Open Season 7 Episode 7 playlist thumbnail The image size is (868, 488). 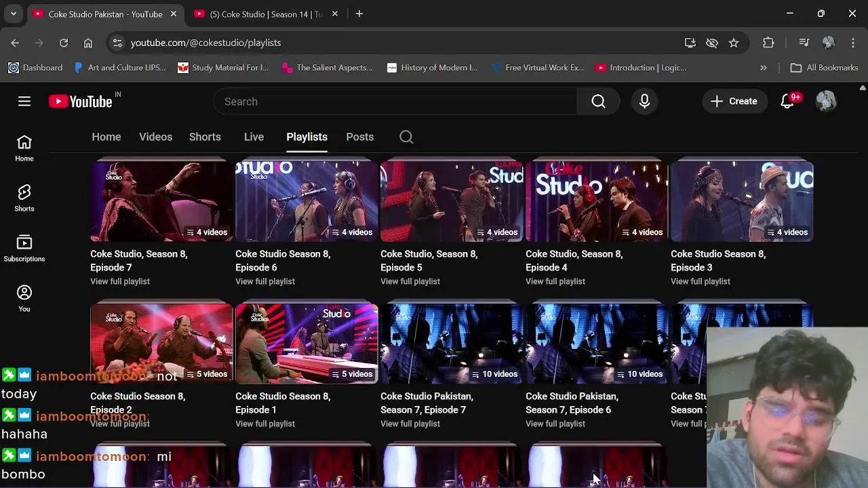452,344
